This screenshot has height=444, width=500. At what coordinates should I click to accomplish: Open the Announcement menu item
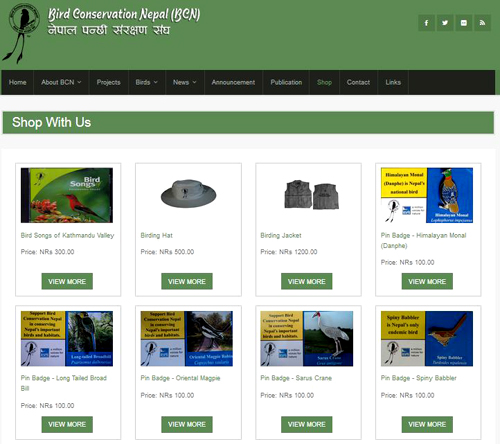pyautogui.click(x=233, y=82)
